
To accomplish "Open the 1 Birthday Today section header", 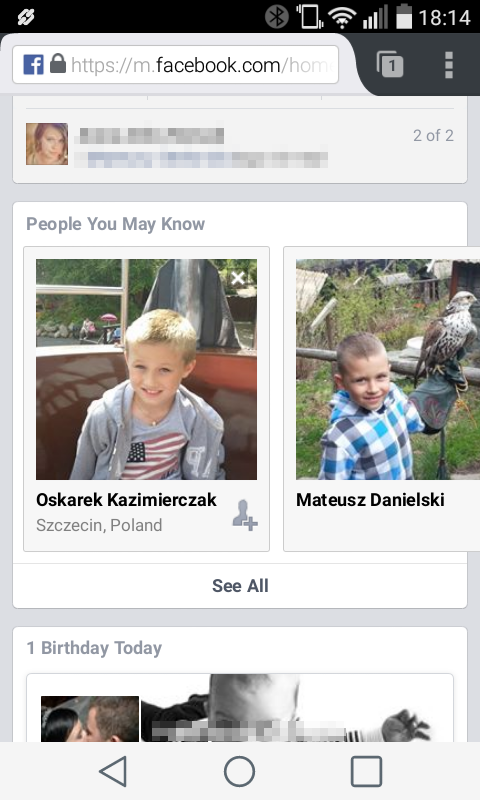I will 94,648.
